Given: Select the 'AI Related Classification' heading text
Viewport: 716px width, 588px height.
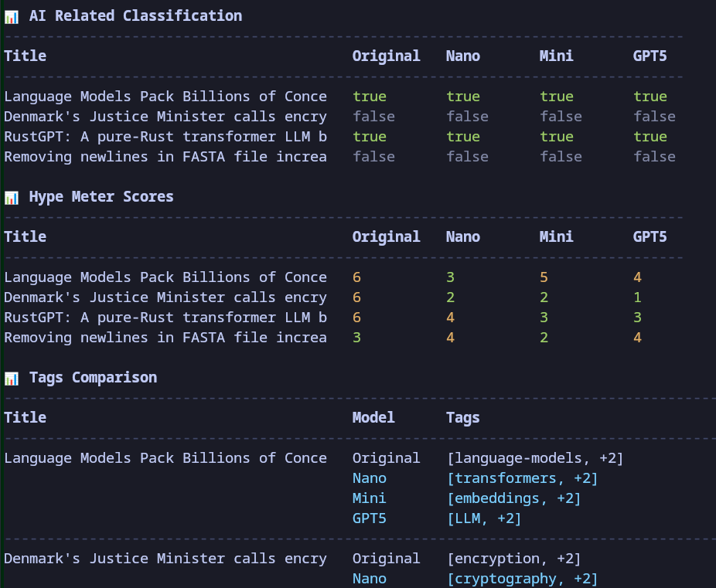Looking at the screenshot, I should [135, 16].
